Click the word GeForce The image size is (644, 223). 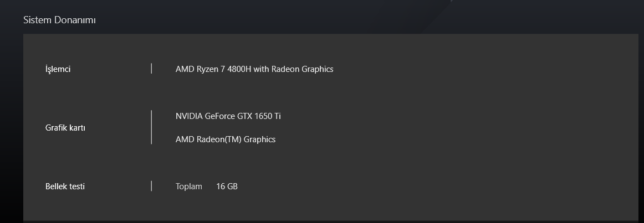click(x=220, y=116)
